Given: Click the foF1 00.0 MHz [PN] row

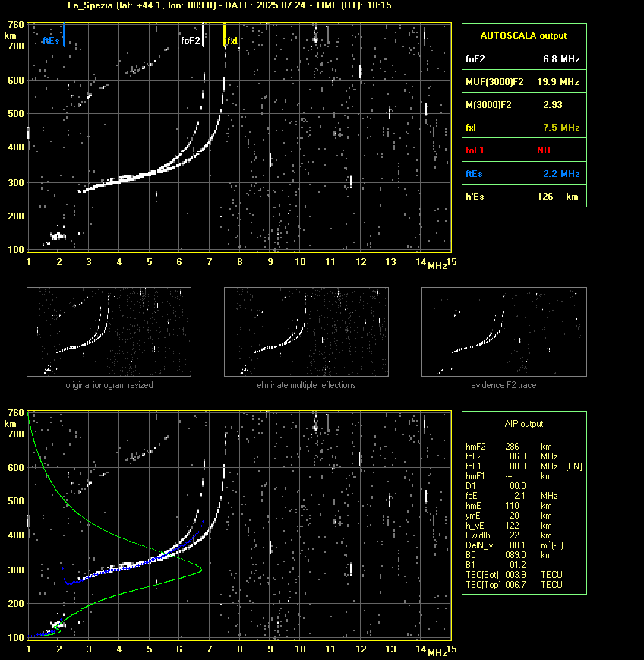Looking at the screenshot, I should (524, 466).
